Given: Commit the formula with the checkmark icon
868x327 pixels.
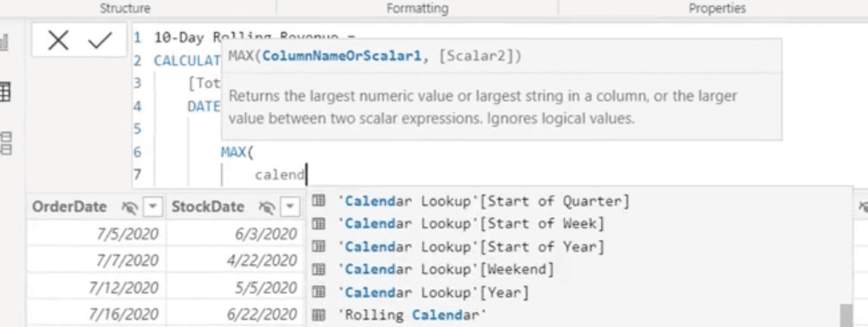Looking at the screenshot, I should point(100,40).
